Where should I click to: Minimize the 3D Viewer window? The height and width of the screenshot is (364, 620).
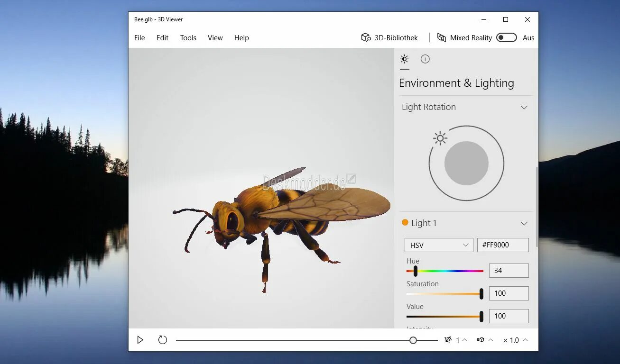point(484,19)
